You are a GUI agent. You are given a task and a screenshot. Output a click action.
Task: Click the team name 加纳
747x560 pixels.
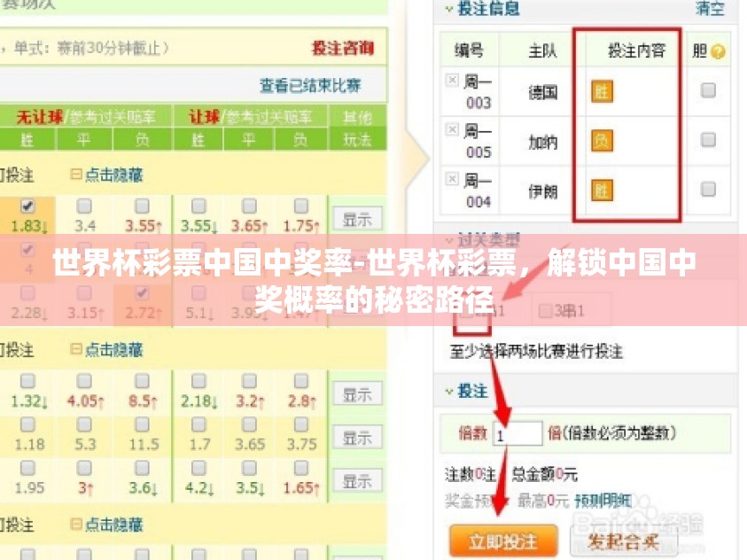542,142
